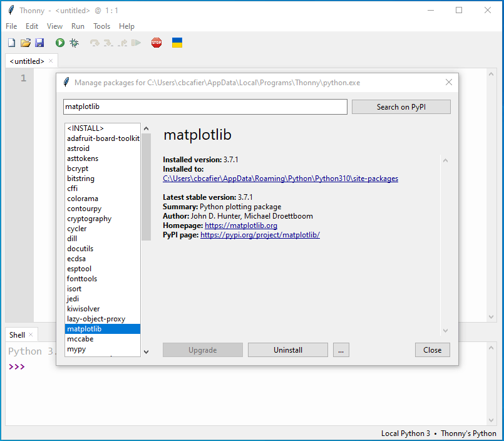504x441 pixels.
Task: Open the pypi.org matplotlib project link
Action: tap(260, 235)
